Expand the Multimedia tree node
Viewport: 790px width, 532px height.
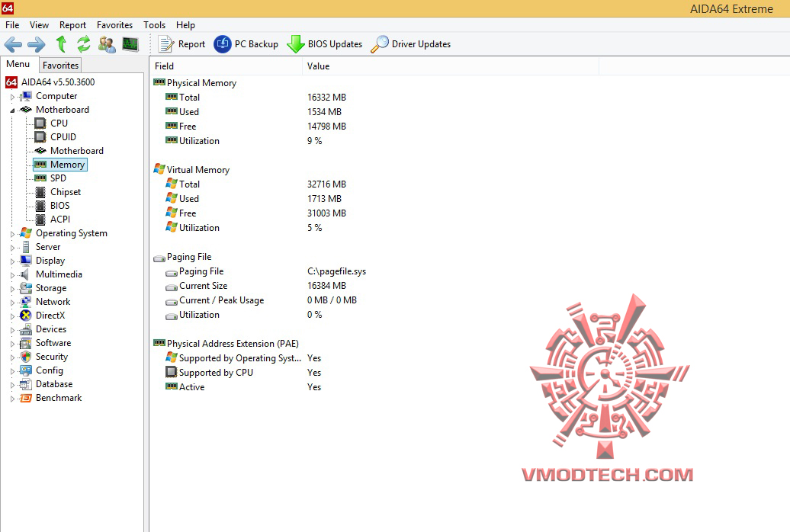click(x=13, y=275)
